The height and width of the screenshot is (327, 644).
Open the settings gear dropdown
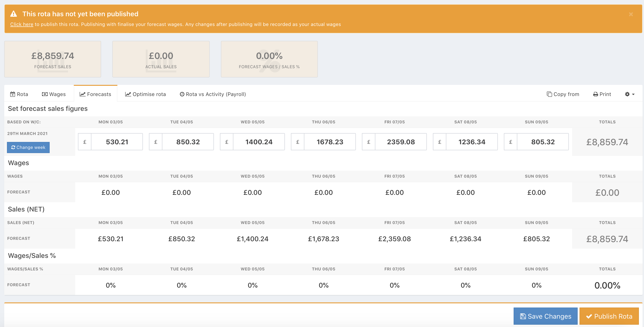[x=629, y=94]
